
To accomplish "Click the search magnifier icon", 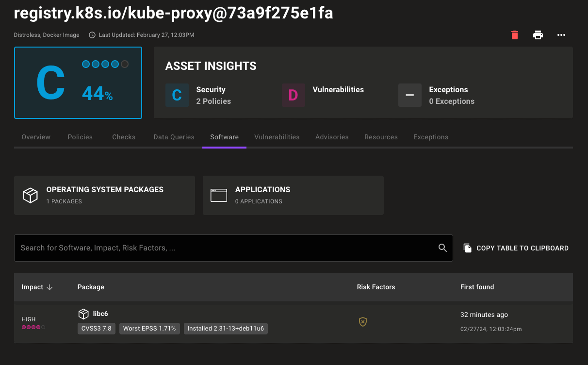I will pos(442,248).
